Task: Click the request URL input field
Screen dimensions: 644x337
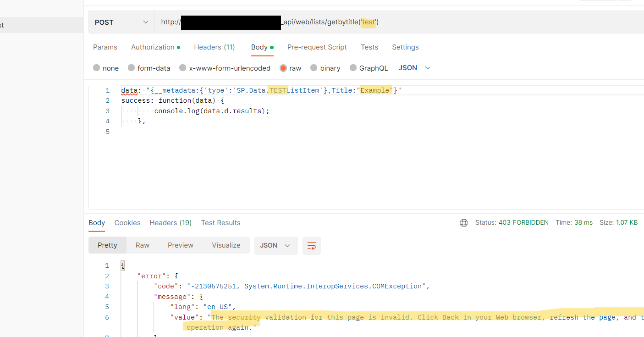Action: [399, 22]
